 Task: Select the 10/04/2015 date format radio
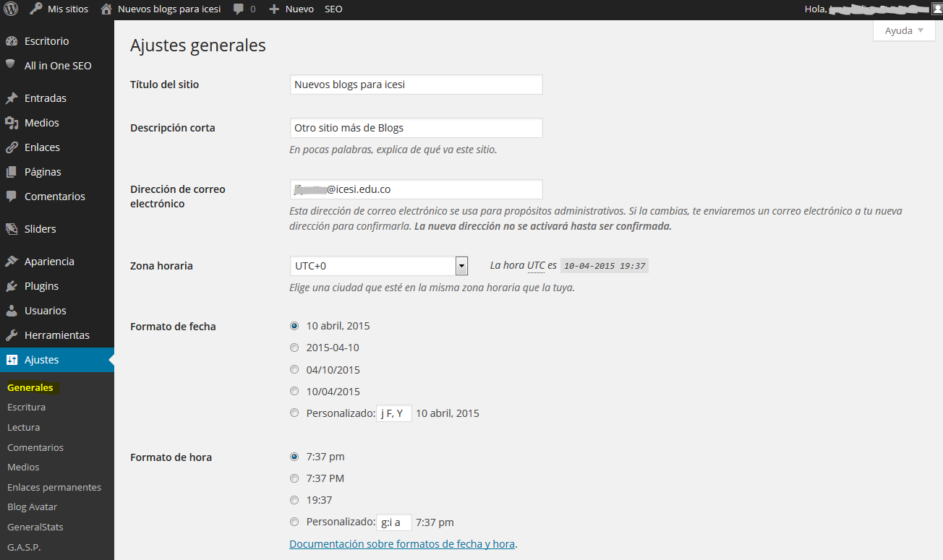point(294,392)
